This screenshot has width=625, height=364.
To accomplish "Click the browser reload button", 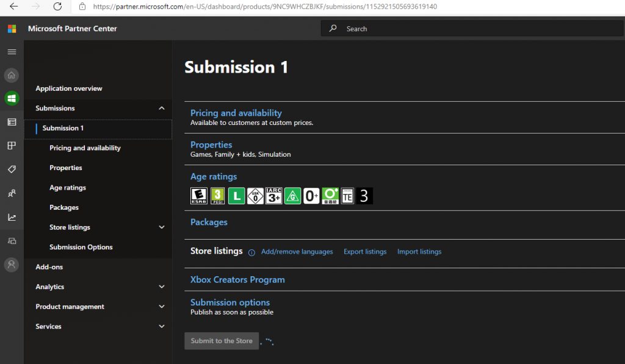I will (x=57, y=7).
